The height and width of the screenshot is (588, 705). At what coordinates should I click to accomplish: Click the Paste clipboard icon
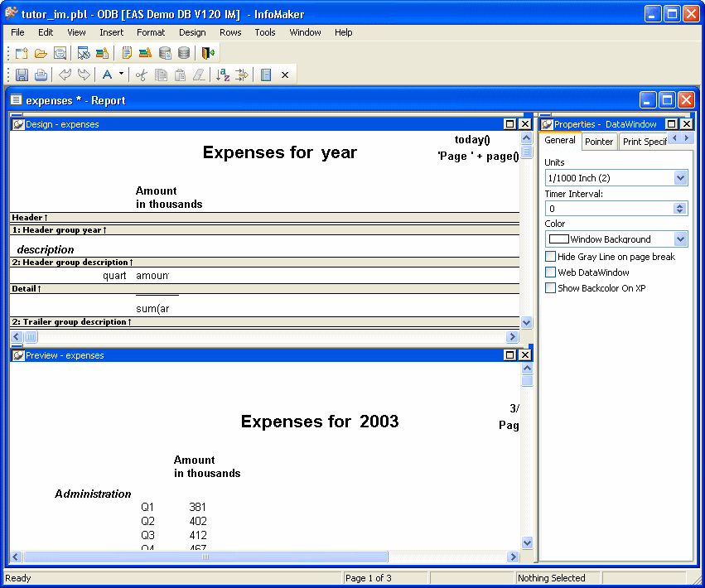tap(180, 75)
